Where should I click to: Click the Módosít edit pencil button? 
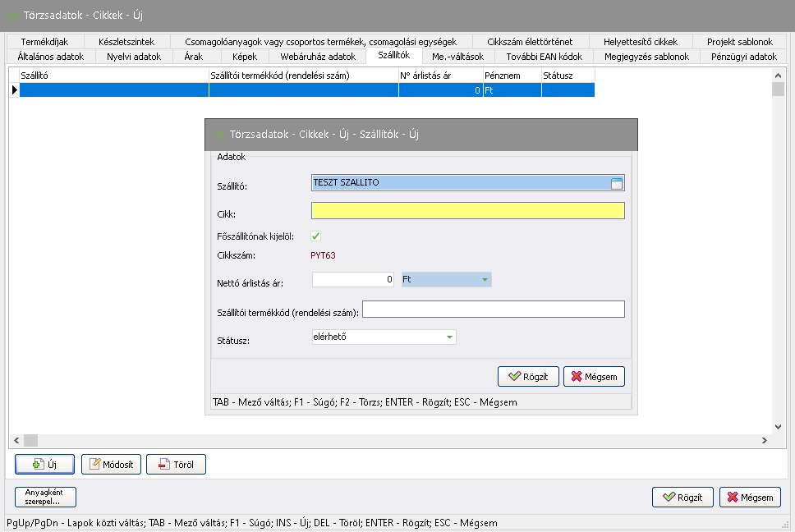[x=112, y=464]
